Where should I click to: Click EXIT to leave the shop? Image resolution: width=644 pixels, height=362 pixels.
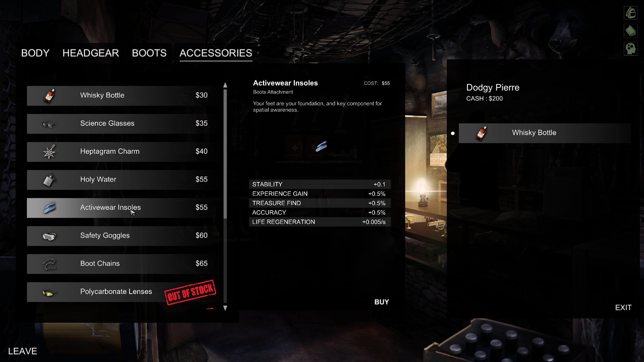point(624,308)
